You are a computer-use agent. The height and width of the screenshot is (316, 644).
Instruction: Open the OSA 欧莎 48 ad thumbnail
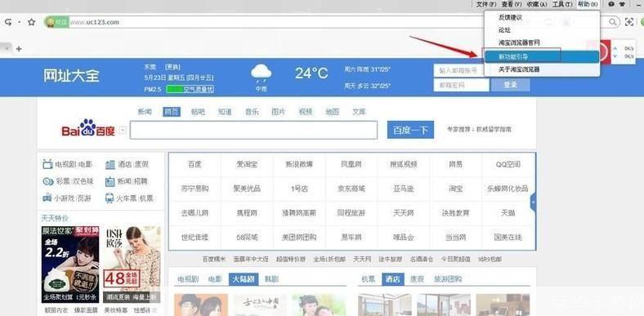(x=132, y=265)
